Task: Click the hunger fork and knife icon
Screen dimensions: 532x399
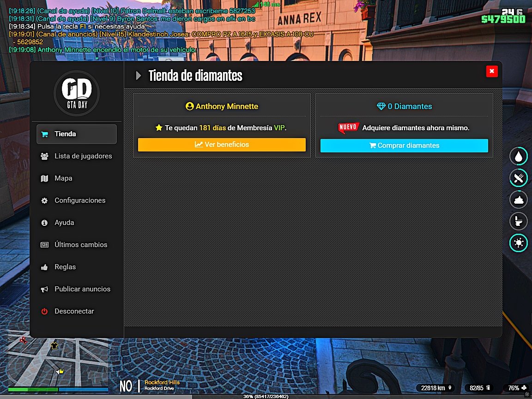Action: (x=519, y=178)
